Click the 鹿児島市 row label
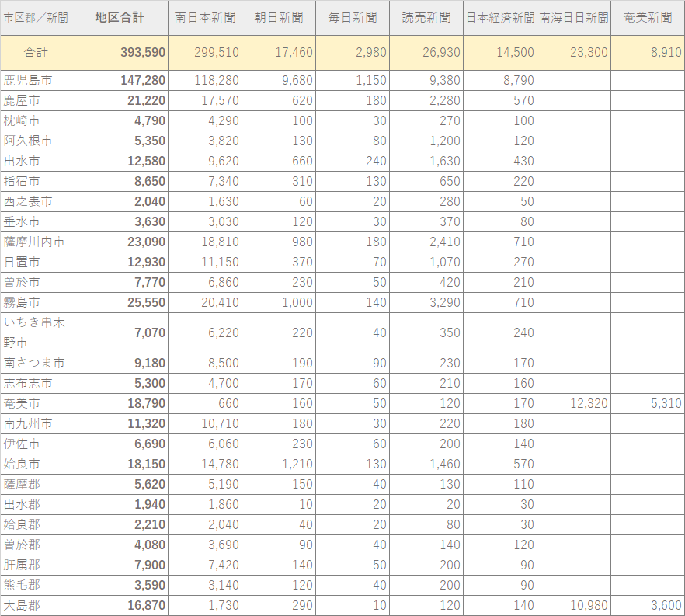685x616 pixels. point(28,80)
